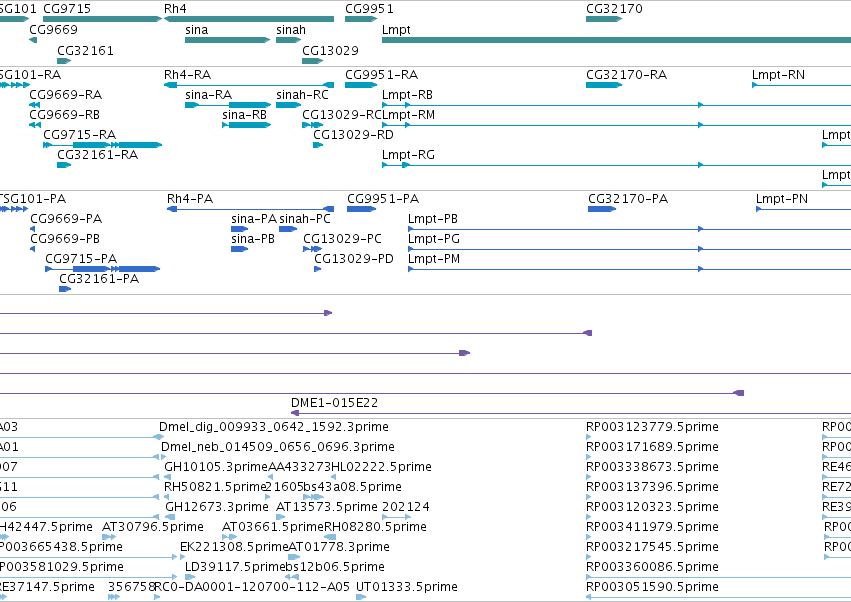Click the CG9715 gene label
The image size is (851, 602).
point(67,9)
